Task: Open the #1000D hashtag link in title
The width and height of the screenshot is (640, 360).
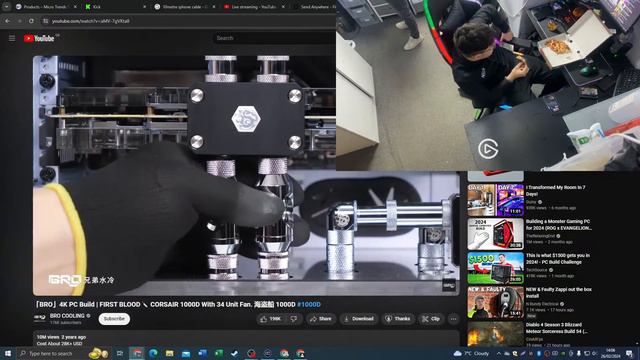Action: 309,304
